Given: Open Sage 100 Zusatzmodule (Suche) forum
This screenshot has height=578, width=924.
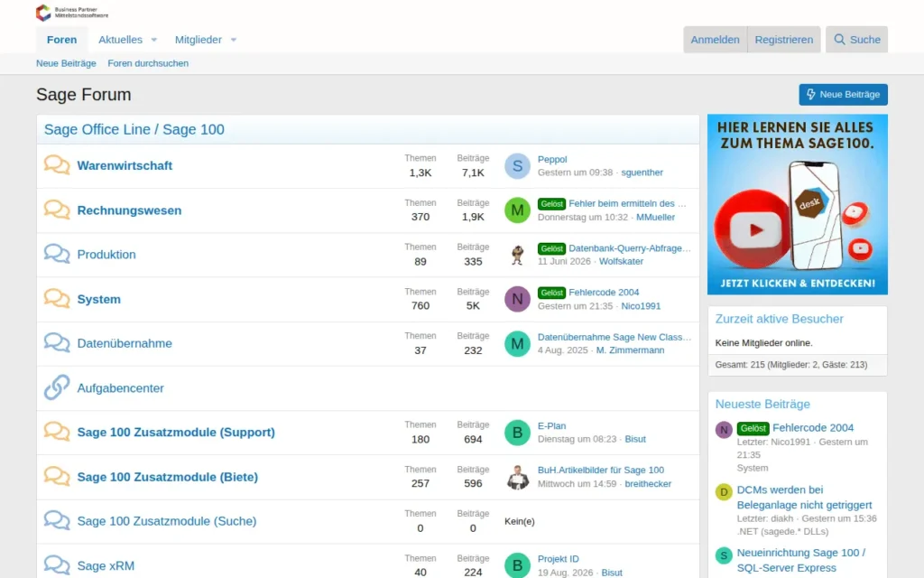Looking at the screenshot, I should click(x=167, y=521).
